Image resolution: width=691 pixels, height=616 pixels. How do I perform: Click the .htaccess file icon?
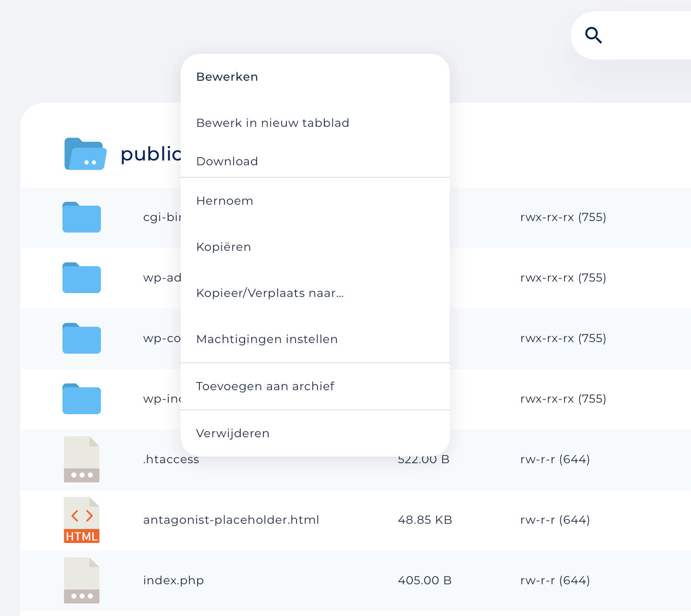pos(81,459)
